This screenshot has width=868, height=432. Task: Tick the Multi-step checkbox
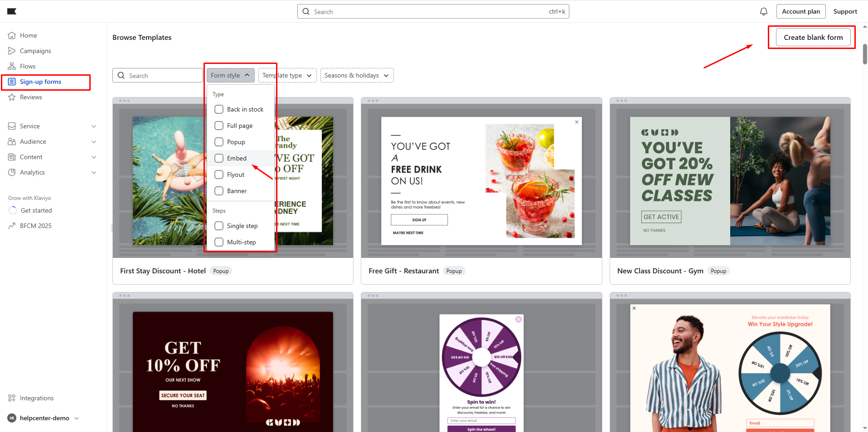click(x=219, y=242)
